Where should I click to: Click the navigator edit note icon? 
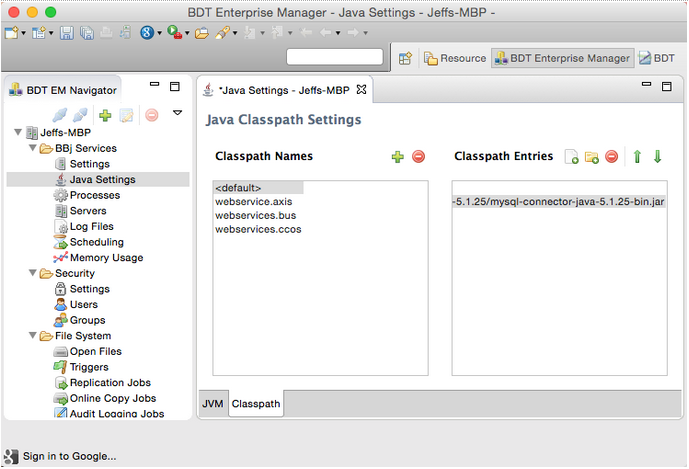click(x=126, y=115)
